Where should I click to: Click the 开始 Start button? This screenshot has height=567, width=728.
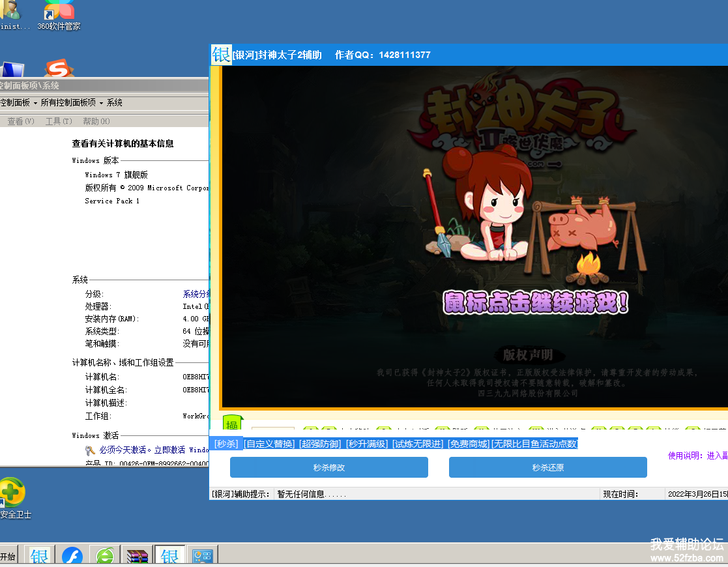pyautogui.click(x=8, y=556)
